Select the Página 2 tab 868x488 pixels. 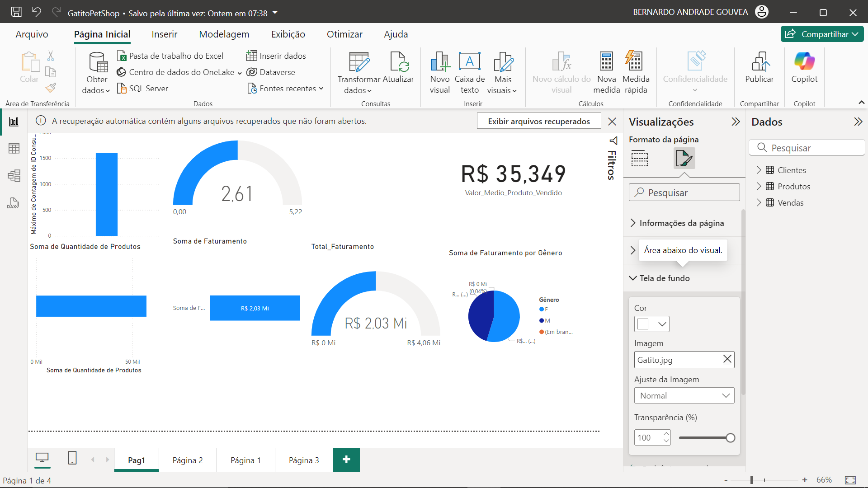[187, 460]
